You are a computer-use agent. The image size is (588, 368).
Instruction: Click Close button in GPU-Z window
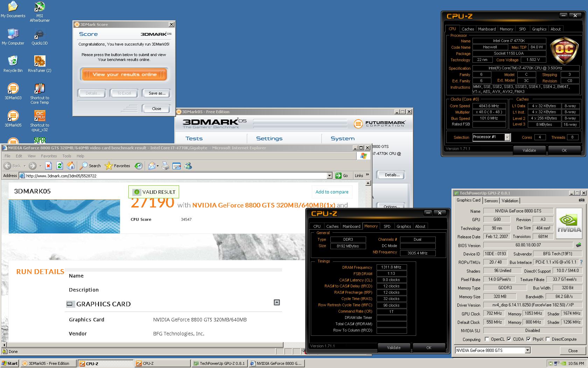point(573,350)
